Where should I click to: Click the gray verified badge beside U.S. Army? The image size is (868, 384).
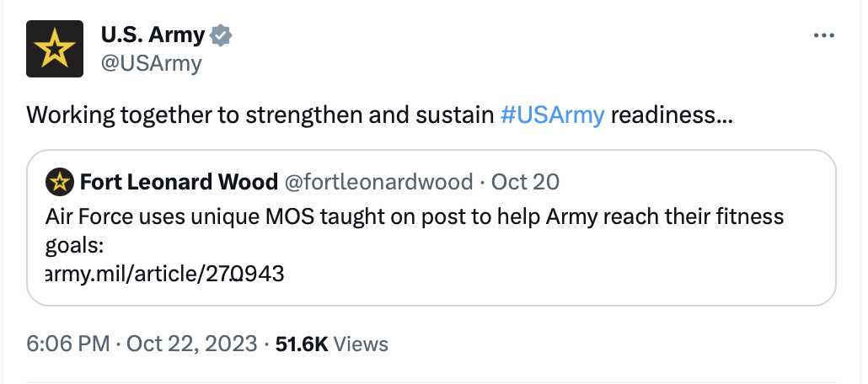222,35
